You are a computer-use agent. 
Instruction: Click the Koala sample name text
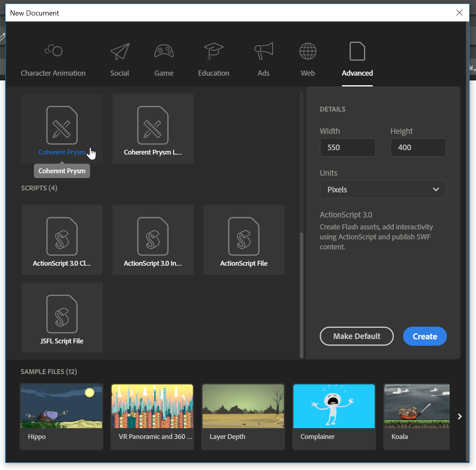point(399,437)
